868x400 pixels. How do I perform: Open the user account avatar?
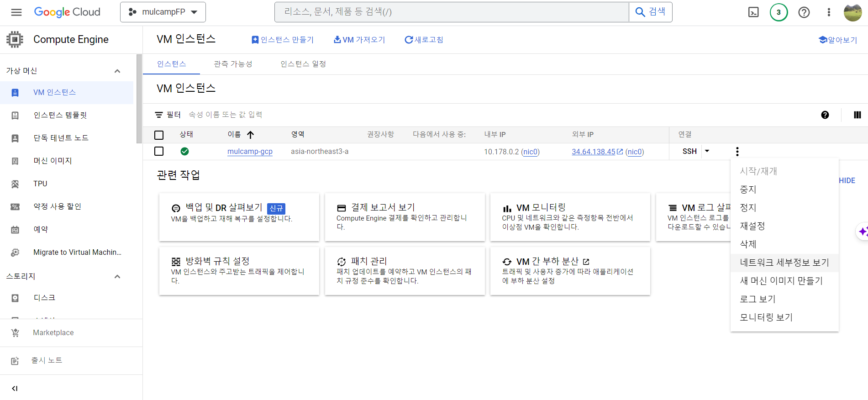coord(852,12)
